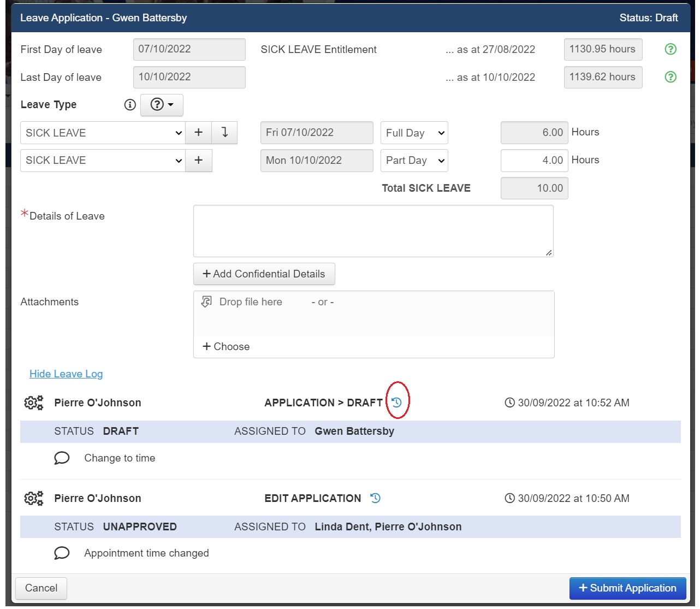The image size is (700, 609).
Task: Open the Leave Type question-mark dropdown
Action: coord(162,105)
